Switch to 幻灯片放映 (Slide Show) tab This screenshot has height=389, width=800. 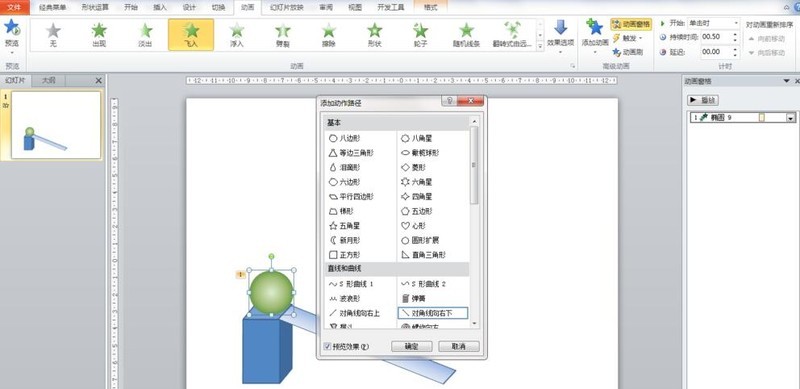pyautogui.click(x=287, y=8)
